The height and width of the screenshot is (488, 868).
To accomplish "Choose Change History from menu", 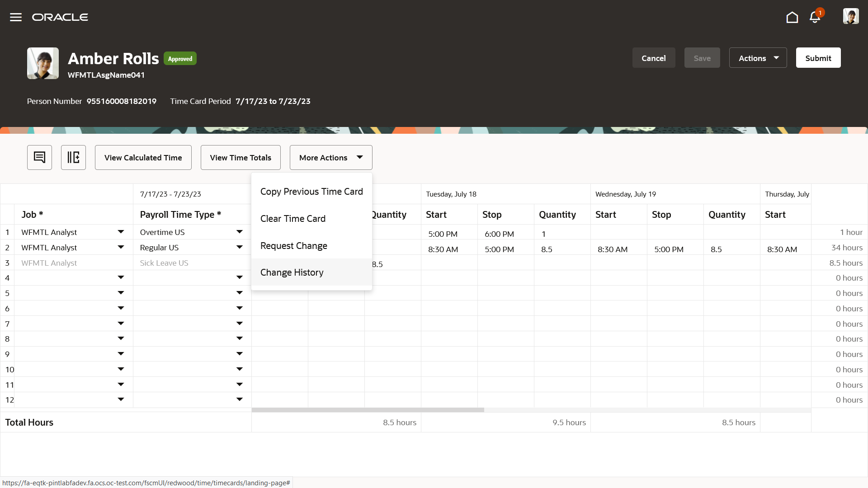I will (292, 272).
